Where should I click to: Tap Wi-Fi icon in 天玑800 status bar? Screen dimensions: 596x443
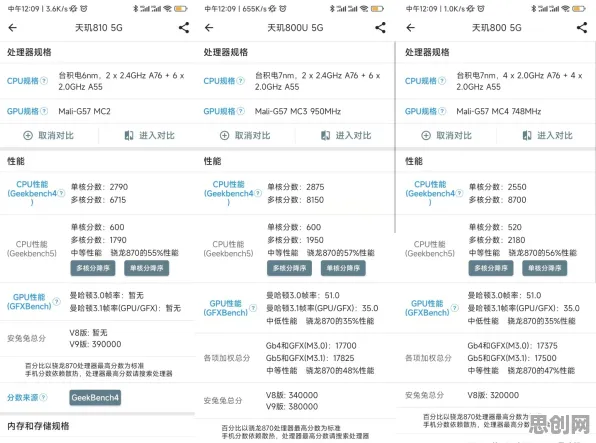(566, 8)
